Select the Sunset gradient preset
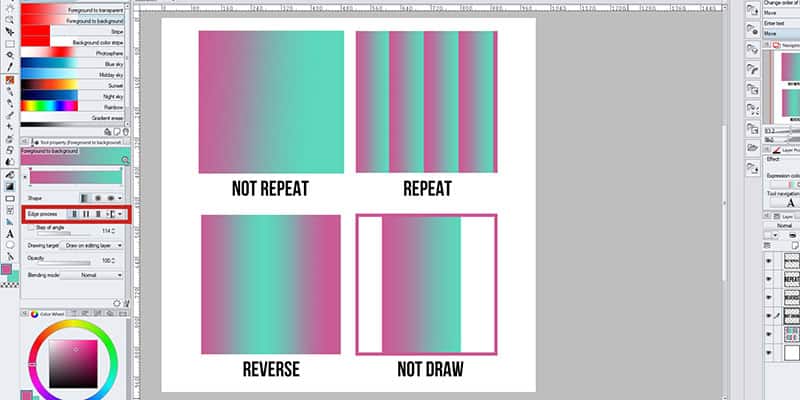 click(x=72, y=86)
